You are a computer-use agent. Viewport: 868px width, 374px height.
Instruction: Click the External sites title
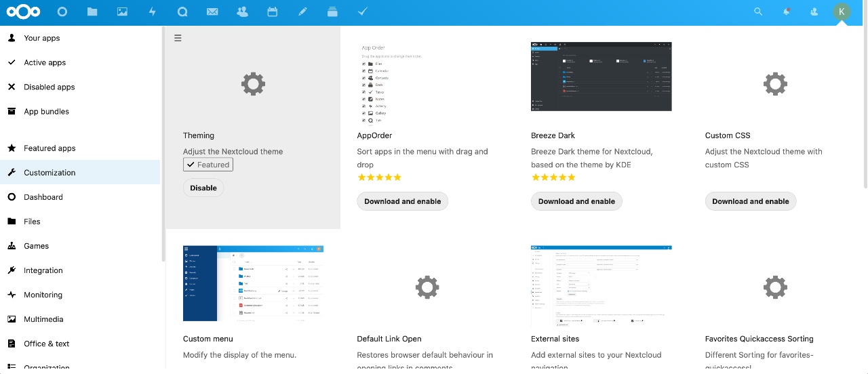(555, 339)
